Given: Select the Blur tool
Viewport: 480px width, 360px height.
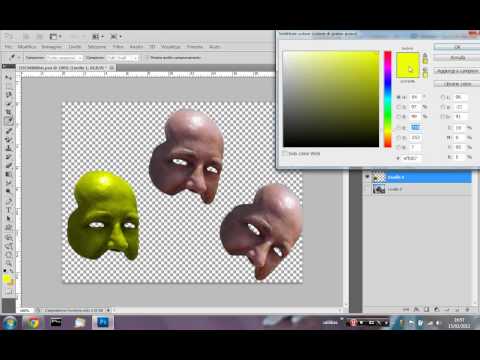Looking at the screenshot, I should (x=8, y=183).
